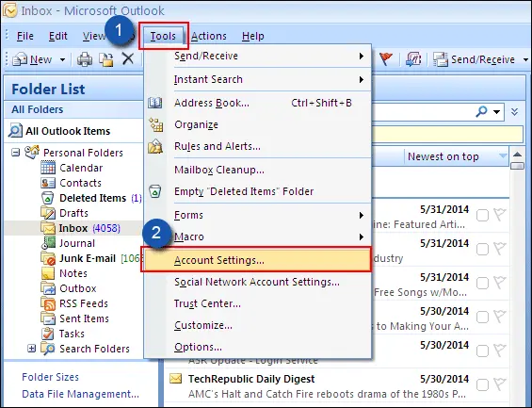This screenshot has height=408, width=532.
Task: Open Trust Center from Tools menu
Action: (258, 303)
